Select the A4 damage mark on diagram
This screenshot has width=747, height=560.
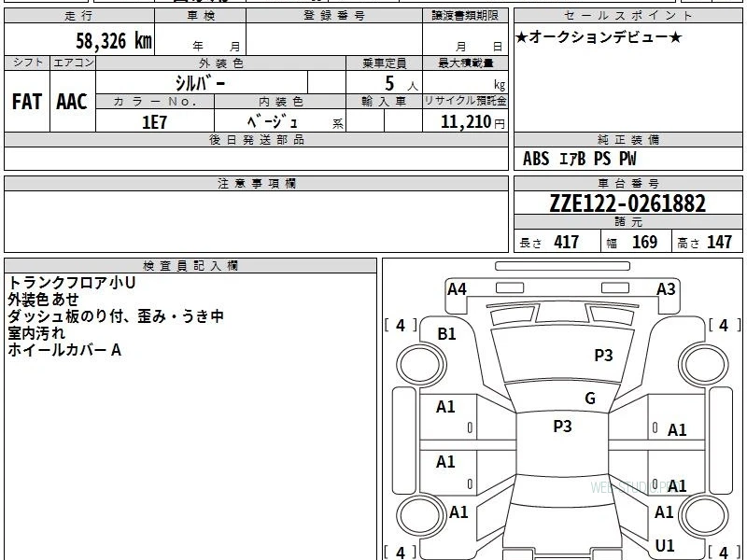[457, 289]
